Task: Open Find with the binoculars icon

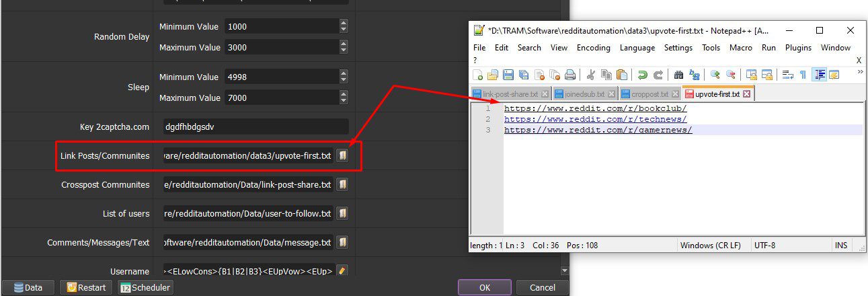Action: [x=679, y=75]
